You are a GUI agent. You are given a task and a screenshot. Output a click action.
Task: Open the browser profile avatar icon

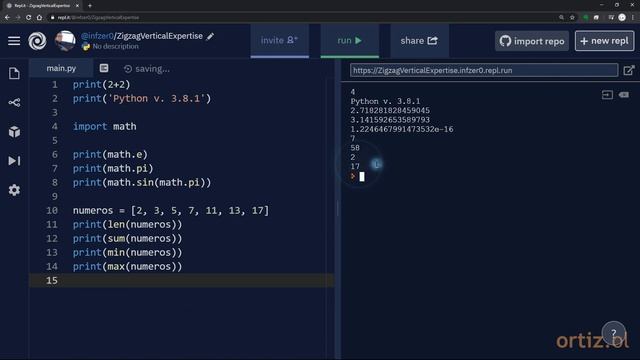tap(622, 18)
